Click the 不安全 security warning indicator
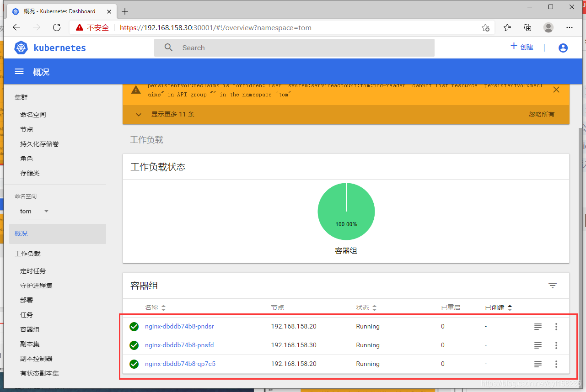Image resolution: width=586 pixels, height=392 pixels. pos(92,27)
